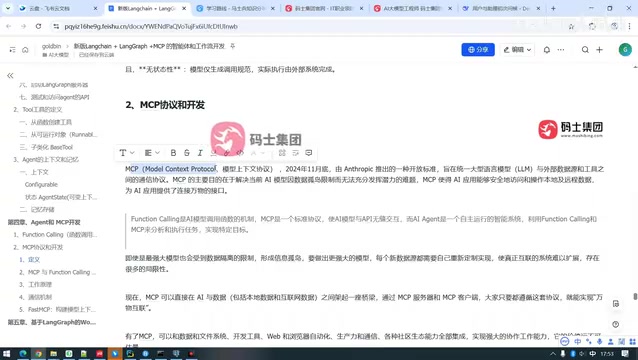The image size is (638, 360).
Task: Apply strikethrough formatting in floating toolbar
Action: click(x=187, y=153)
